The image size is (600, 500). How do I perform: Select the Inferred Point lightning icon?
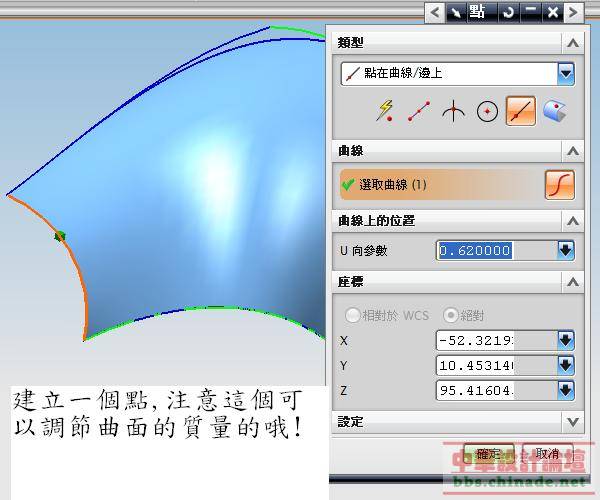(385, 111)
